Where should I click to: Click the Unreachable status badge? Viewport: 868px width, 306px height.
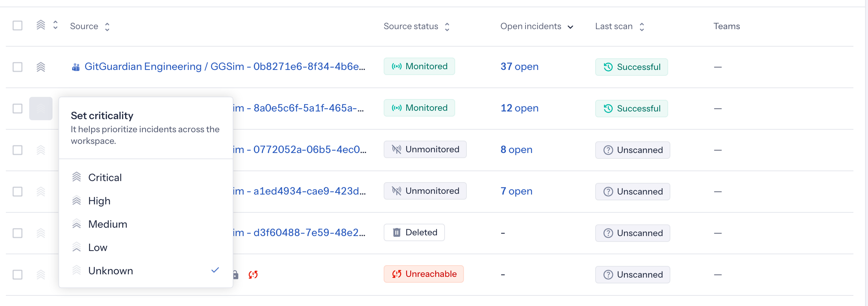[424, 274]
